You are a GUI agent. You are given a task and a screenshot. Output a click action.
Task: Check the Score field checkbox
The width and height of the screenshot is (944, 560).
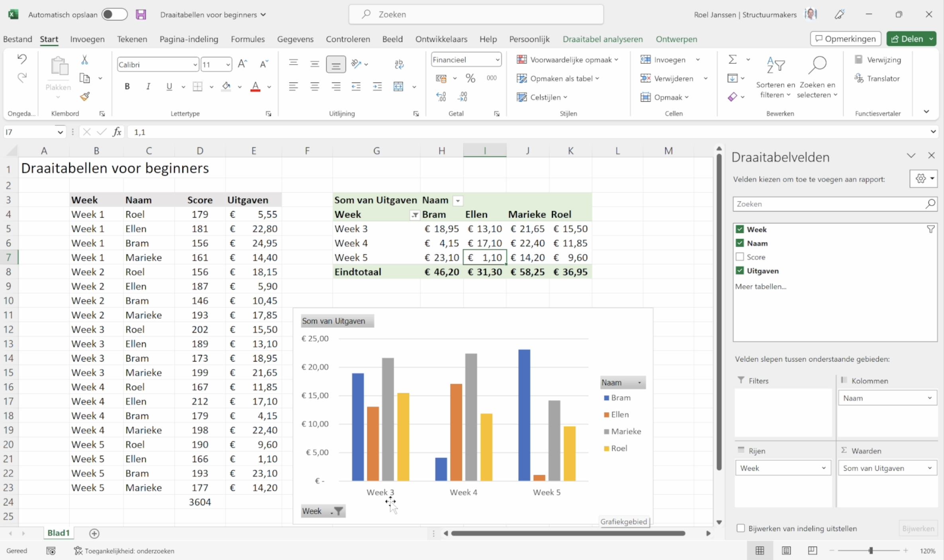tap(740, 257)
